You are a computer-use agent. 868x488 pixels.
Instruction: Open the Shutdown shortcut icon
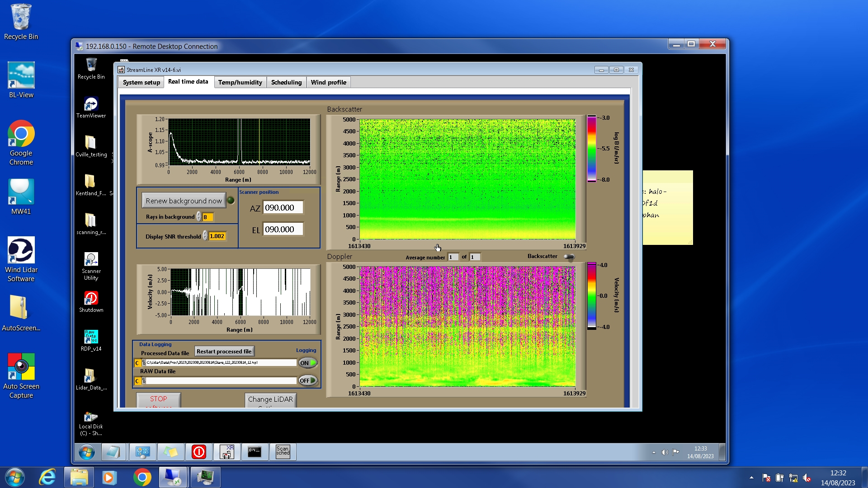91,299
